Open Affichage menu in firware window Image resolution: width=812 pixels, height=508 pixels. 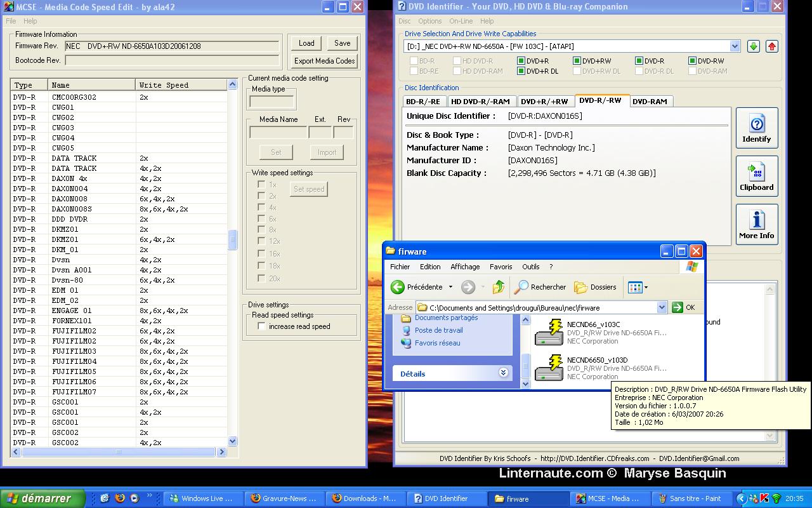pyautogui.click(x=465, y=267)
